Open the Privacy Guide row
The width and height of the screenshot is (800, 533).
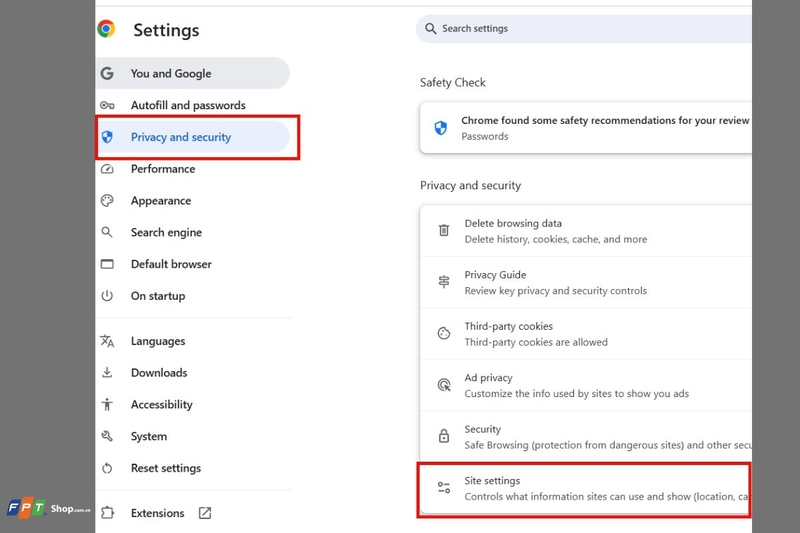pos(585,283)
